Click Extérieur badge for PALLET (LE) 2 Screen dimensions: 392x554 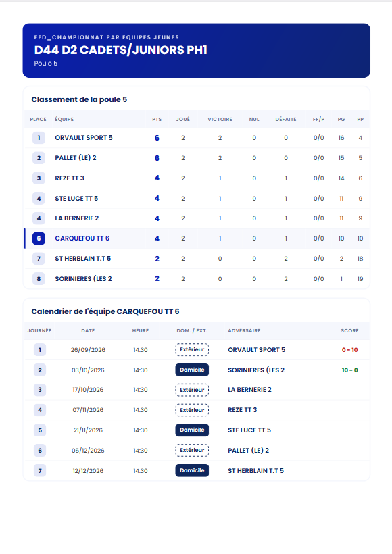[192, 450]
